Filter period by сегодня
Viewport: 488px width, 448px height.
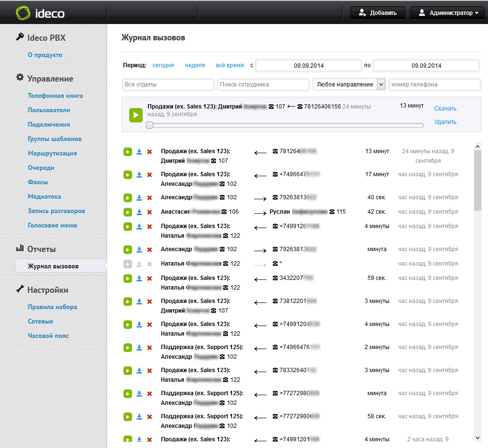163,65
